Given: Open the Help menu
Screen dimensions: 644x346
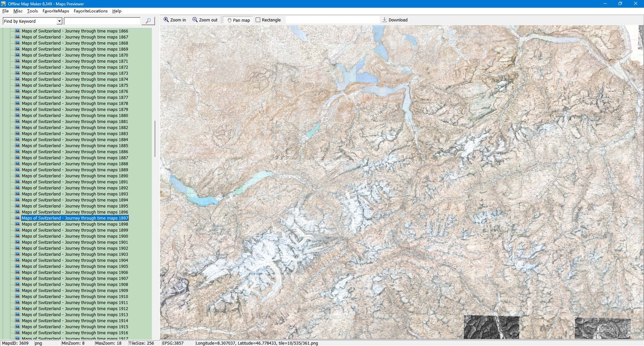Looking at the screenshot, I should 117,11.
